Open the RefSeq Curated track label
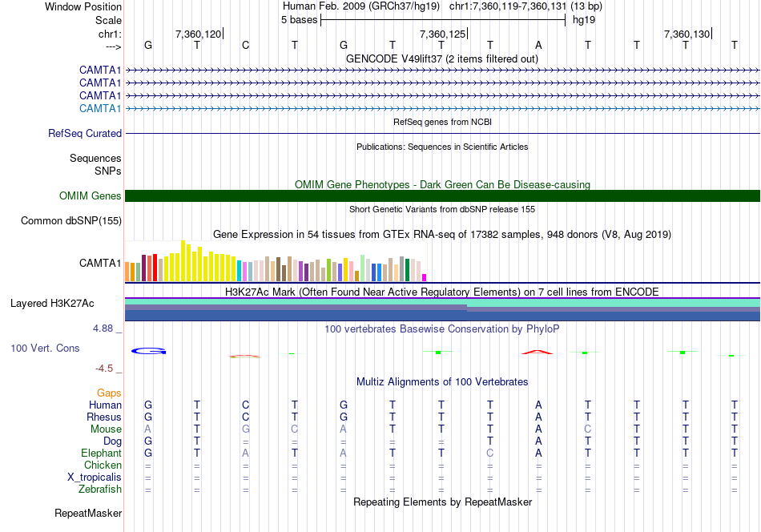 point(85,134)
